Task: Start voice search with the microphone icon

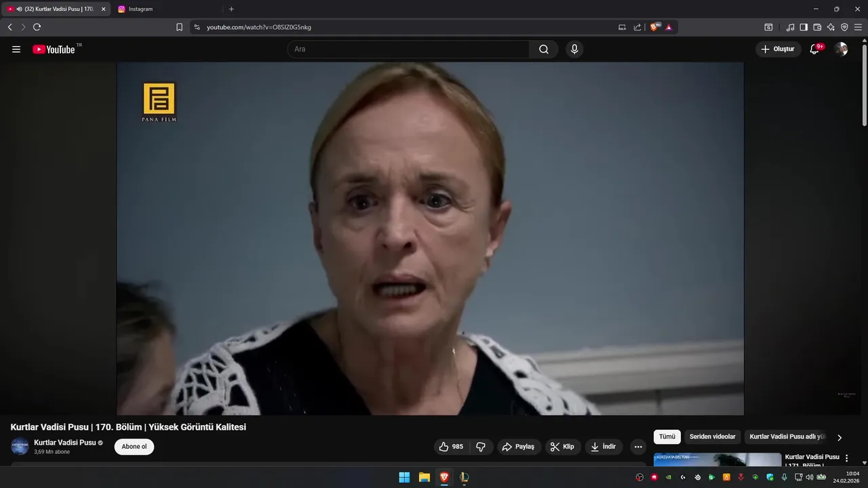Action: (574, 49)
